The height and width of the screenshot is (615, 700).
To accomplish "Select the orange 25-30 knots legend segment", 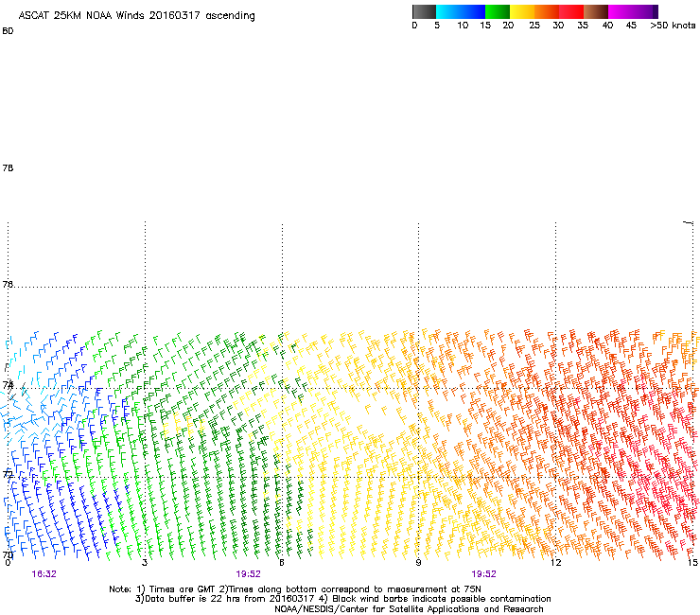I will tap(547, 11).
